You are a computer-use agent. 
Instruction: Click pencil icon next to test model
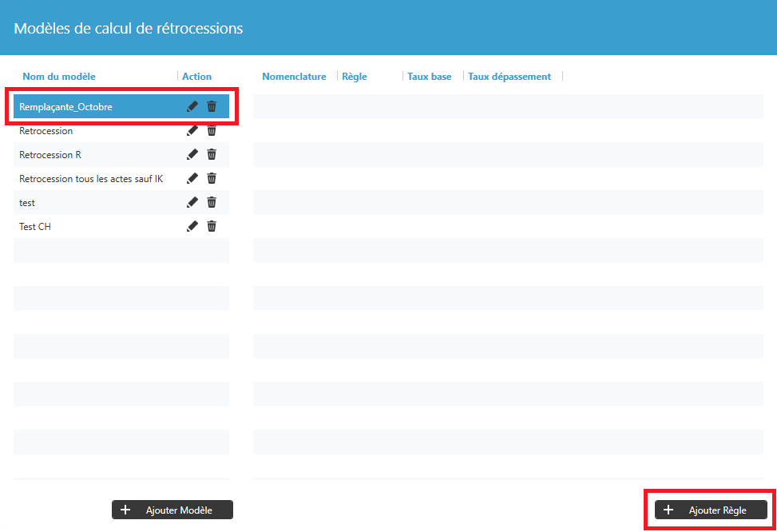coord(192,202)
